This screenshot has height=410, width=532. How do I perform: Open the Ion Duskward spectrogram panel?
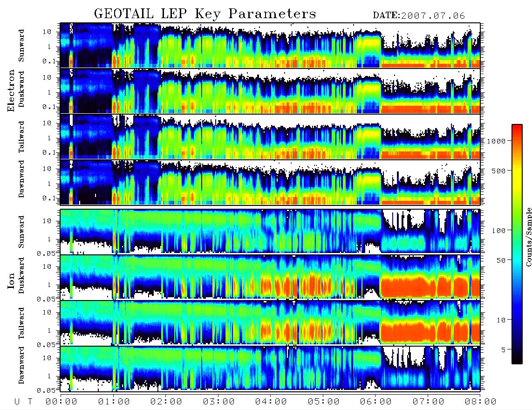[x=270, y=277]
